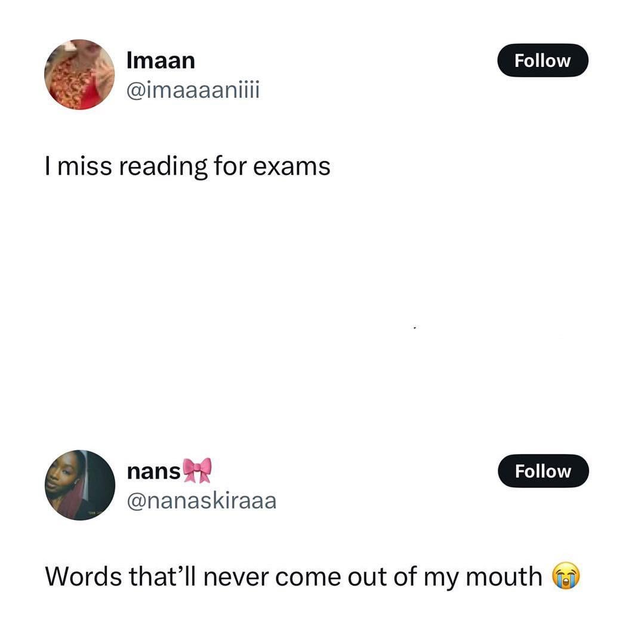644x644 pixels.
Task: Follow the nans account
Action: pos(543,471)
